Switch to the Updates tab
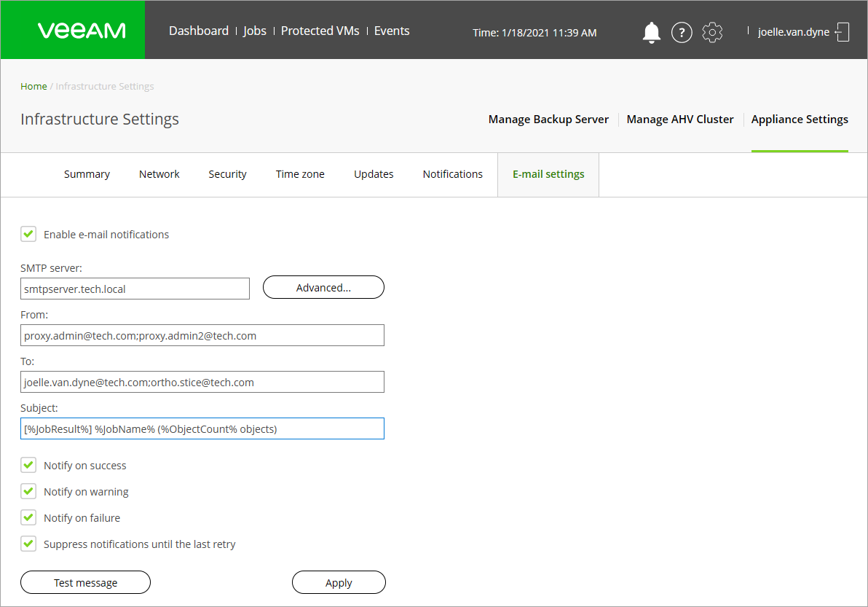The height and width of the screenshot is (607, 868). click(x=374, y=174)
